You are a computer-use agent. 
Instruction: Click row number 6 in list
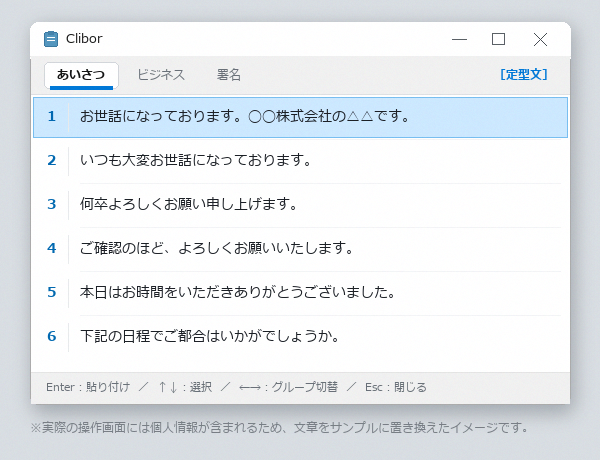[52, 336]
